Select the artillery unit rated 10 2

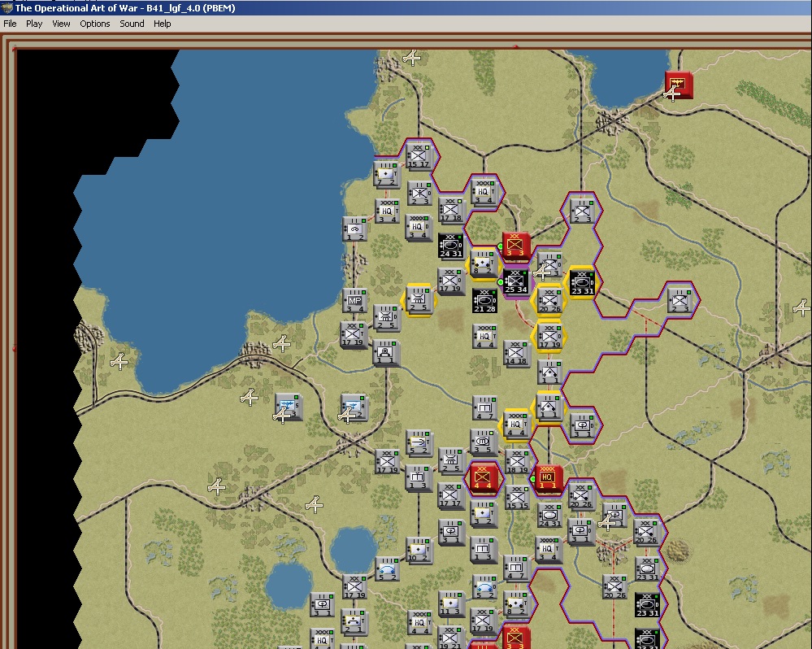[419, 550]
